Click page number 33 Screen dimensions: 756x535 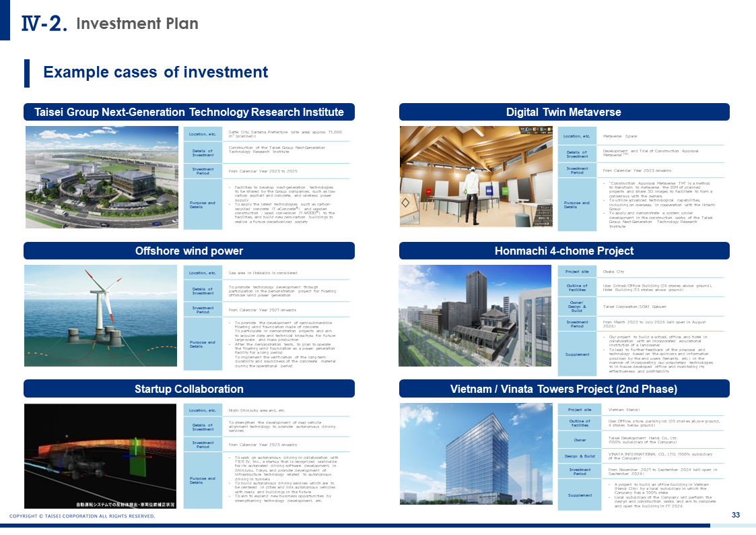736,515
